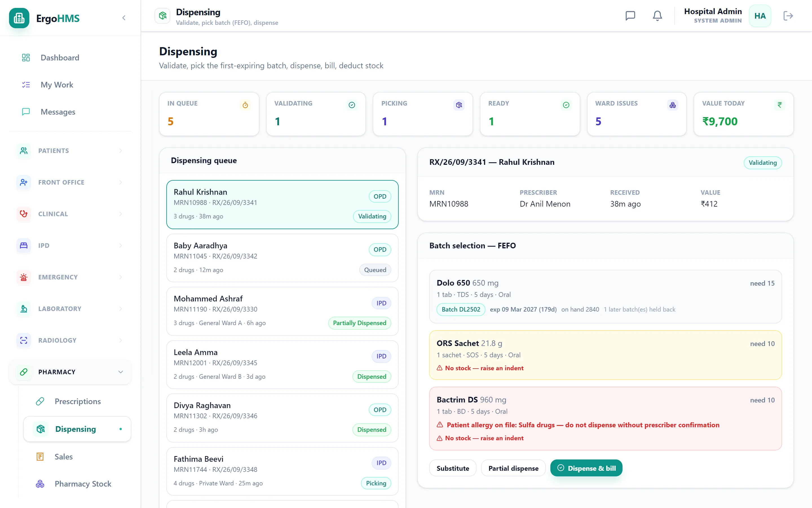Select Divya Raghavan's queue card
Image resolution: width=812 pixels, height=508 pixels.
(x=282, y=418)
